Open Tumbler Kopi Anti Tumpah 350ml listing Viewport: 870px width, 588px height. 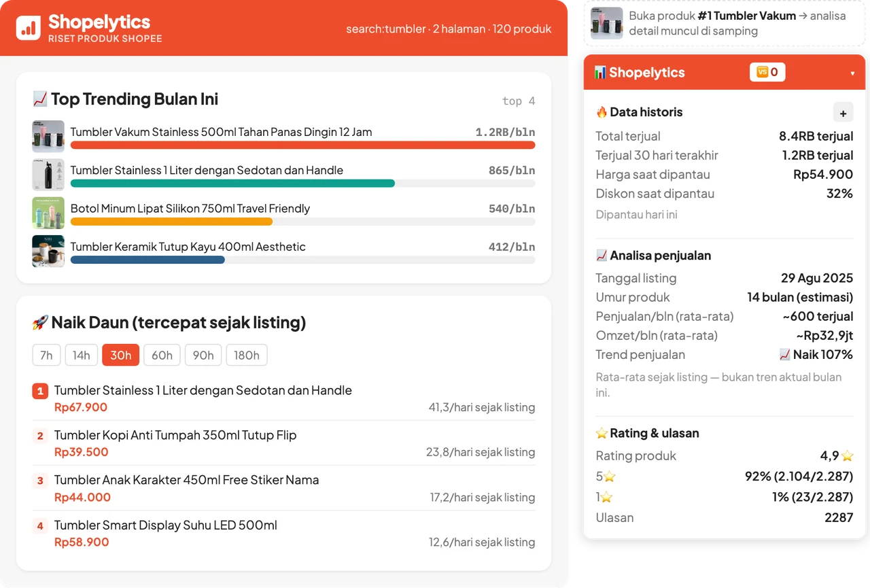[x=175, y=435]
